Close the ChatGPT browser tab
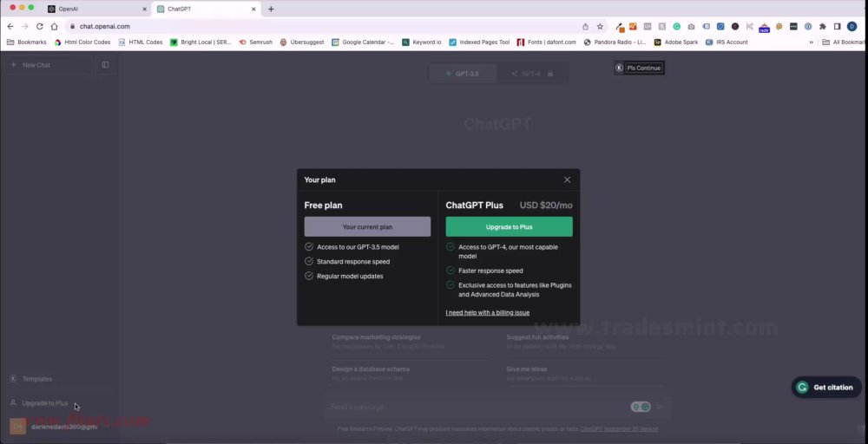Image resolution: width=868 pixels, height=444 pixels. click(x=253, y=9)
